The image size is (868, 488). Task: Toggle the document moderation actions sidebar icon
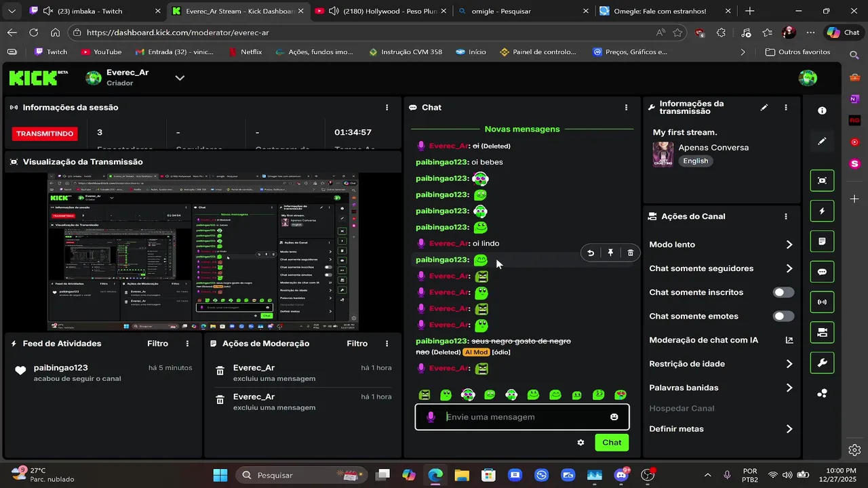pos(822,241)
